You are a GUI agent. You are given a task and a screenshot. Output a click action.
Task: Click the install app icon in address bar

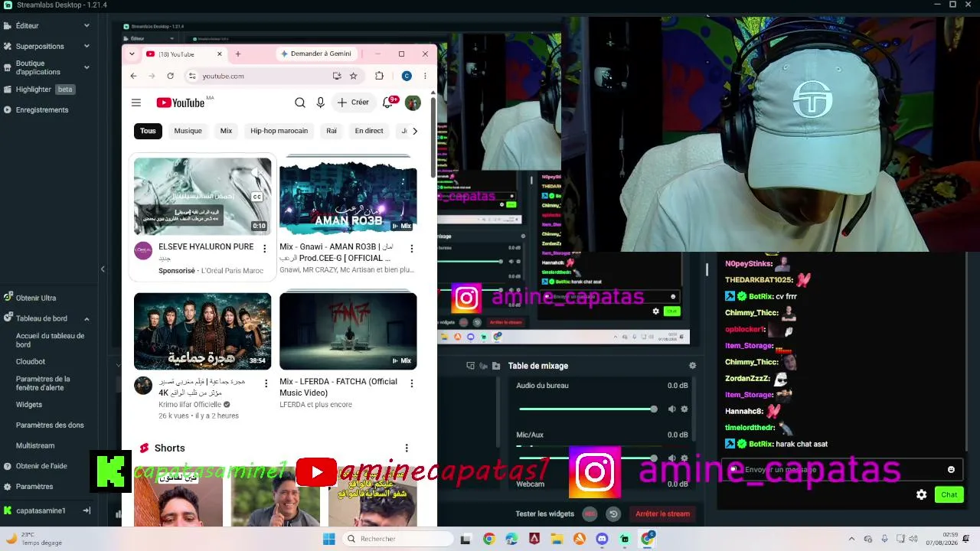click(x=337, y=76)
